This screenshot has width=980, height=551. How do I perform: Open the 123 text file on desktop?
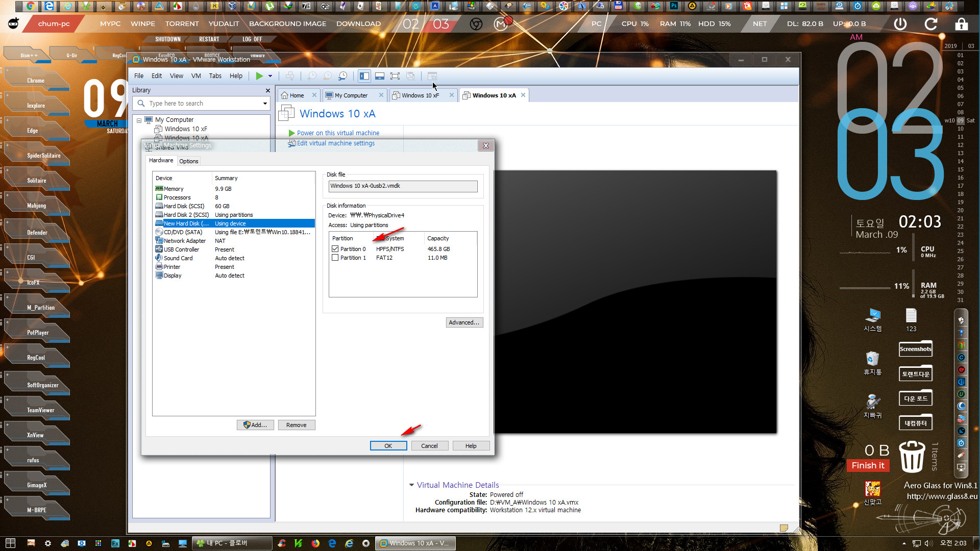pyautogui.click(x=911, y=320)
